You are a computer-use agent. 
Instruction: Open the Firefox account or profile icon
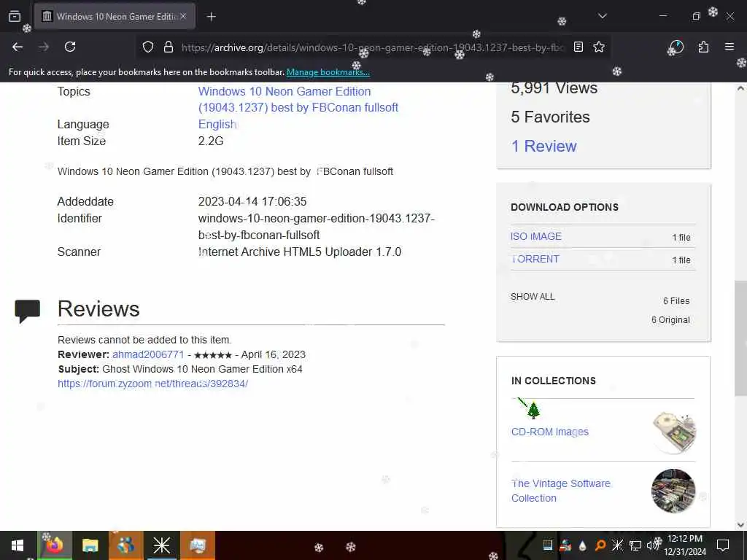click(676, 47)
